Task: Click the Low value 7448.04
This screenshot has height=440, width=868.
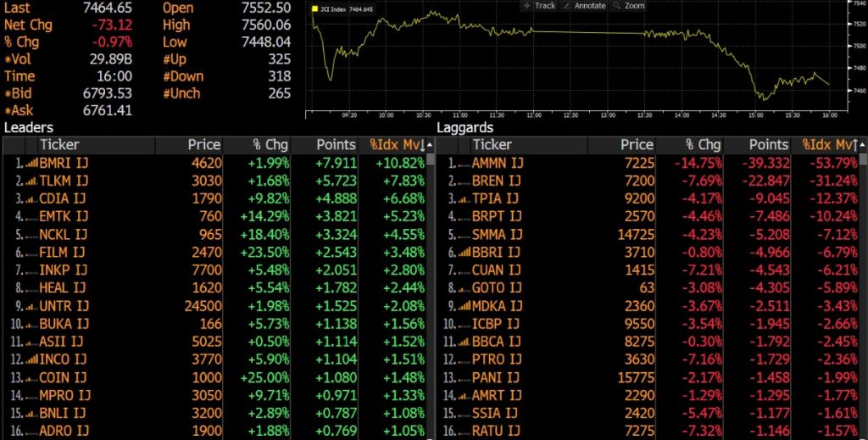Action: tap(266, 42)
